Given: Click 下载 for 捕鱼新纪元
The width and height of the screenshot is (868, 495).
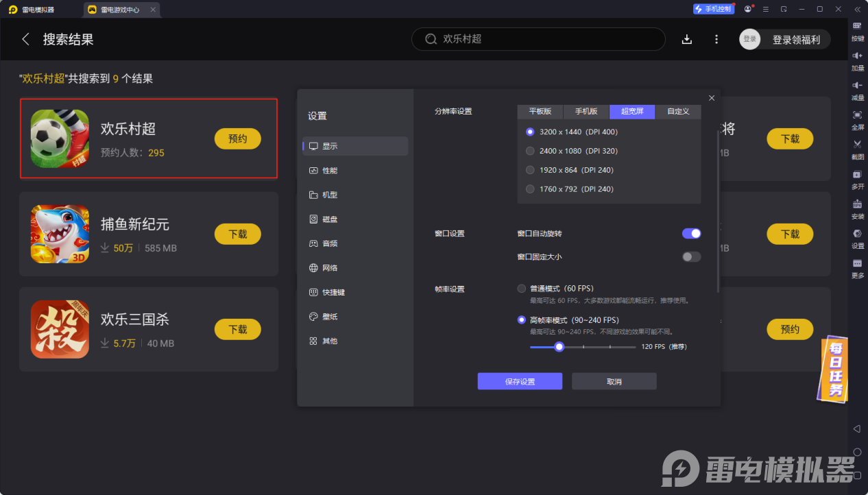Looking at the screenshot, I should [x=238, y=234].
